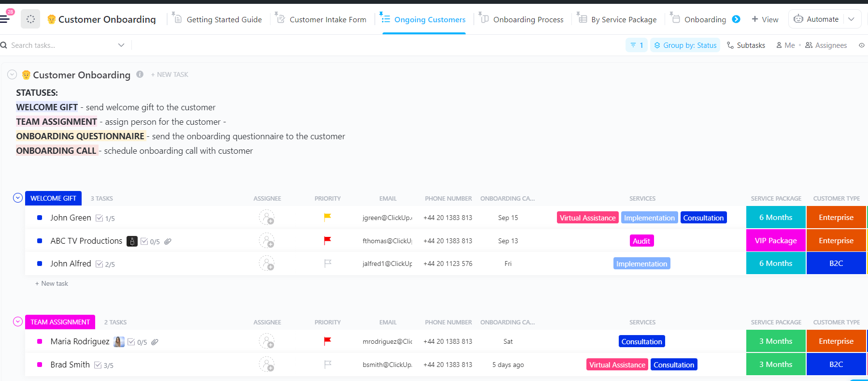Assign a person to Maria Rodriguez
Screen dimensions: 868x381
tap(267, 341)
